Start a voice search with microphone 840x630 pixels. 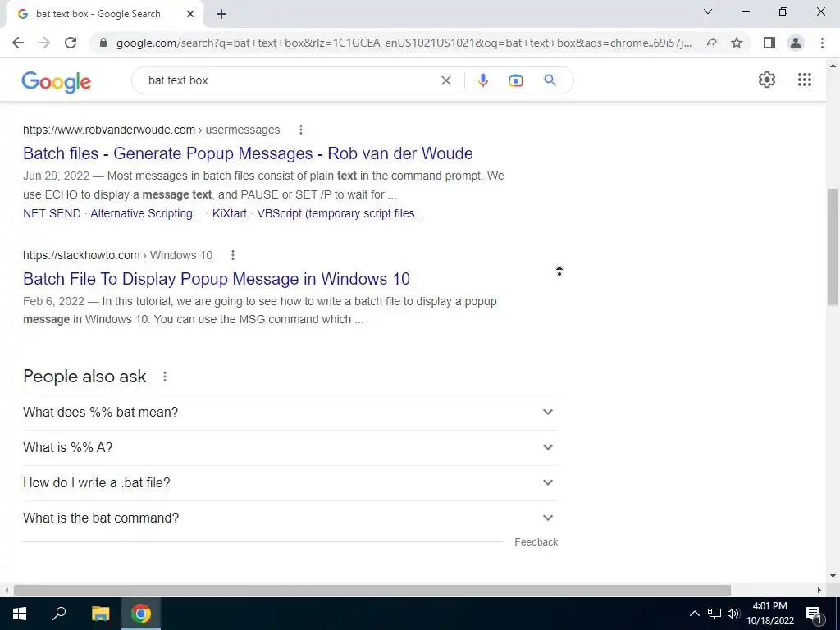click(482, 80)
